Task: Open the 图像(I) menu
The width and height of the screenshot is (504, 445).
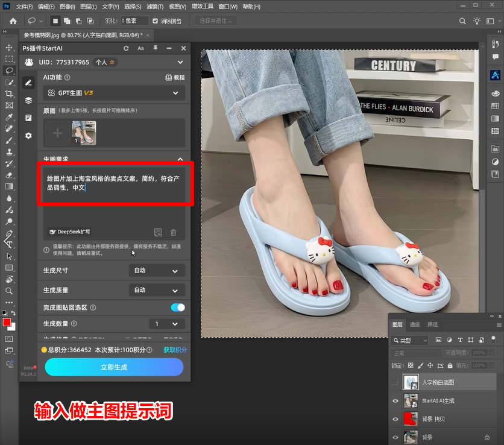Action: (67, 7)
